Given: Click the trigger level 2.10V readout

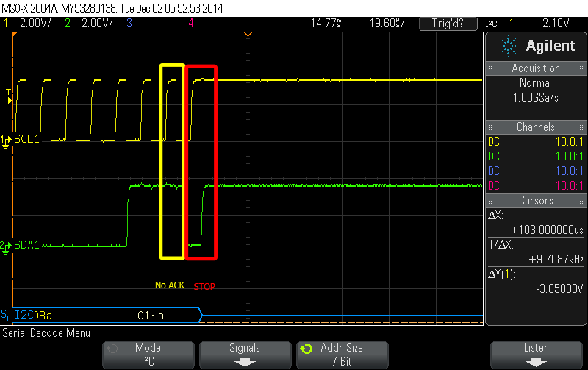Looking at the screenshot, I should 556,24.
